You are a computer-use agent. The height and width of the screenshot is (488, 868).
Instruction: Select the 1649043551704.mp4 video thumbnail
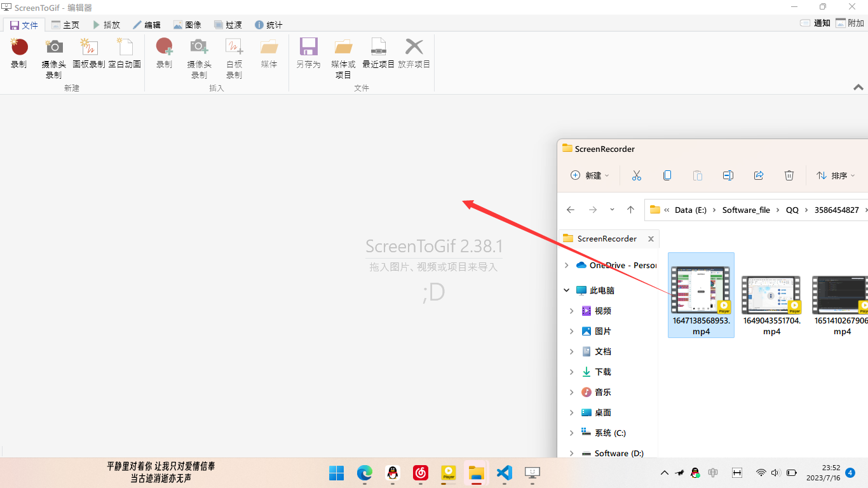771,295
